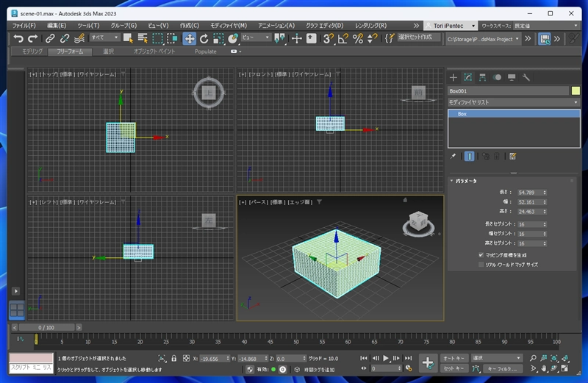Pick the Rectangular Selection Region tool

157,38
